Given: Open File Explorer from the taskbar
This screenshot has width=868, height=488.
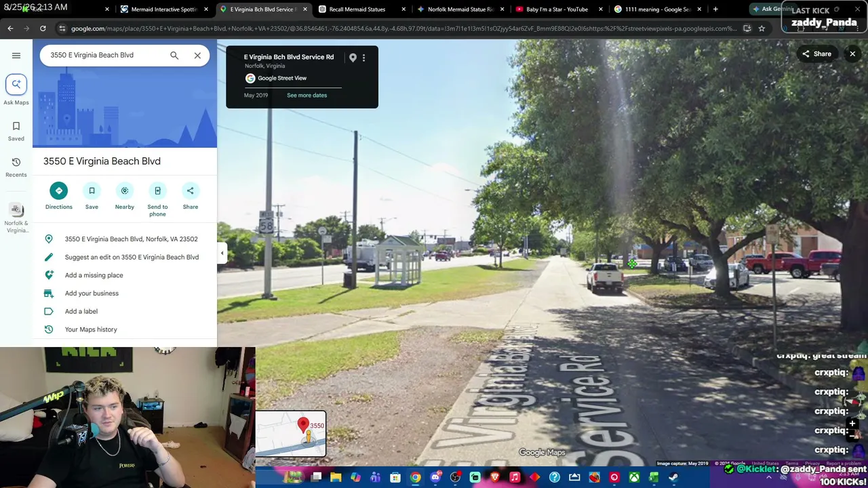Looking at the screenshot, I should point(336,478).
